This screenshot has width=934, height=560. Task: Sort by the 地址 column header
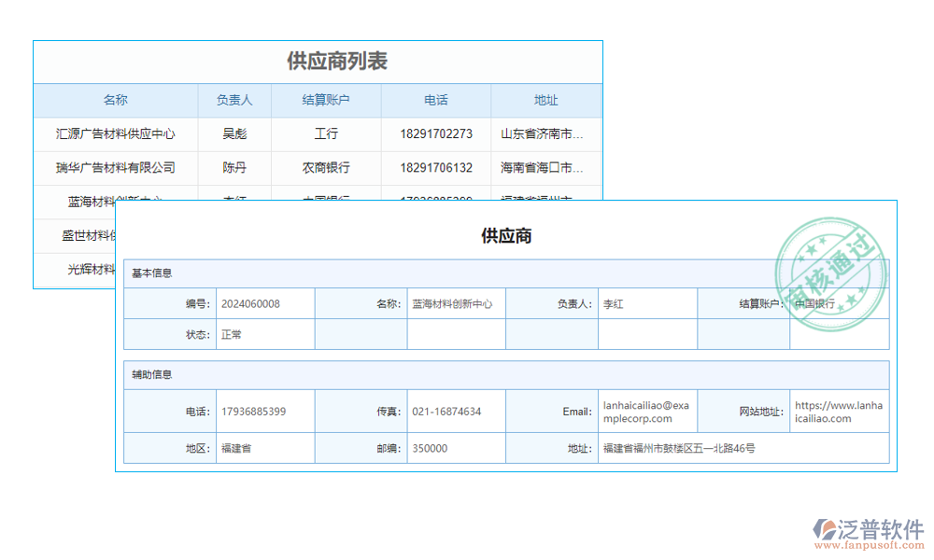pos(545,100)
